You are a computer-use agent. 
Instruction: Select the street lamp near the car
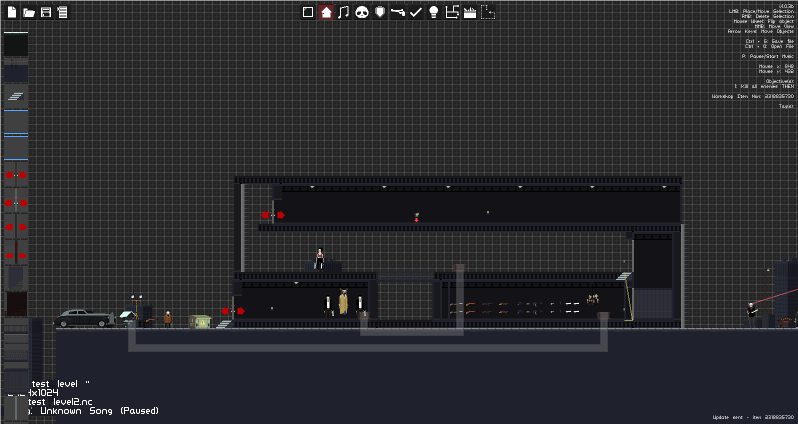tap(136, 306)
